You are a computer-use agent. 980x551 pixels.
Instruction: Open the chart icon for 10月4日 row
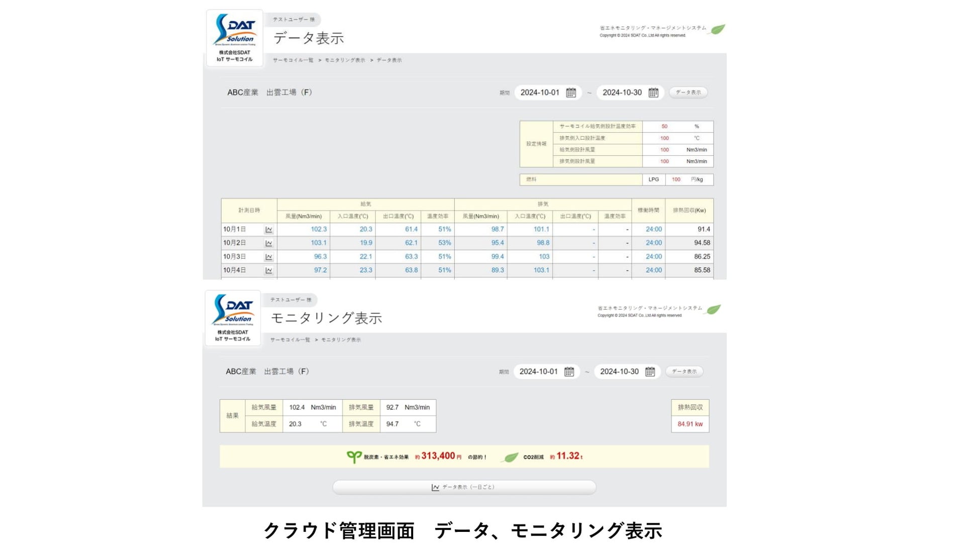pos(269,270)
